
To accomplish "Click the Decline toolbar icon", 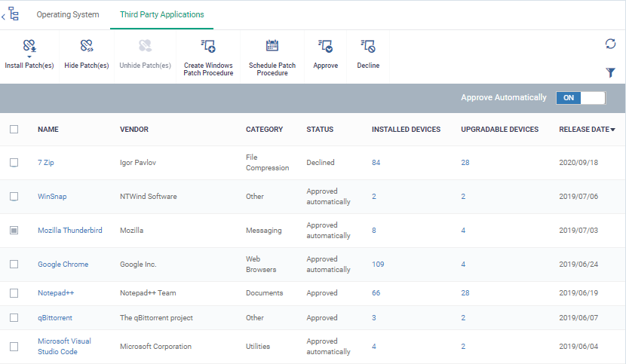I will coord(368,46).
